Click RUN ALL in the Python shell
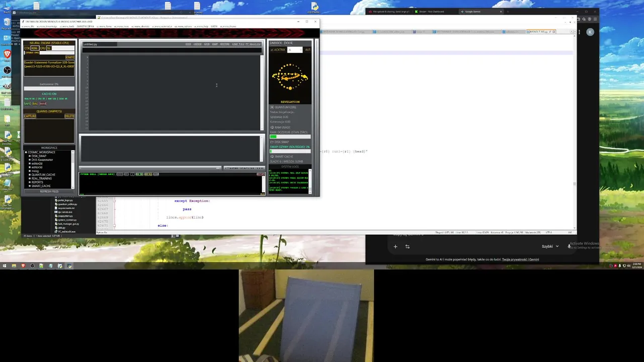The image size is (644, 362). [x=148, y=174]
